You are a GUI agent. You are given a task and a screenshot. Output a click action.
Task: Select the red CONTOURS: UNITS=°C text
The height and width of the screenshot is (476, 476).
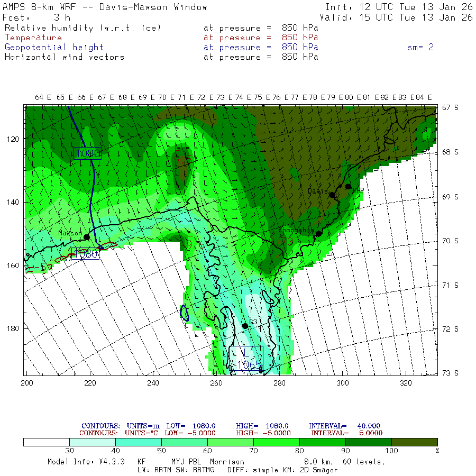[118, 433]
